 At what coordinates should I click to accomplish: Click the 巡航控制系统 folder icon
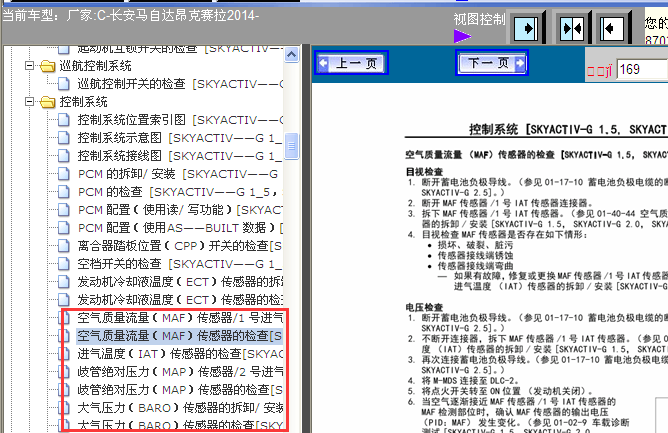coord(48,66)
